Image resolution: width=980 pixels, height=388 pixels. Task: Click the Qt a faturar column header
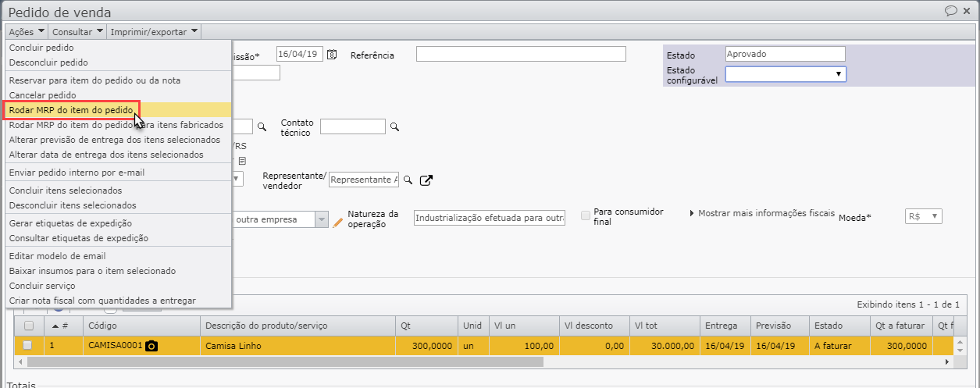coord(900,326)
